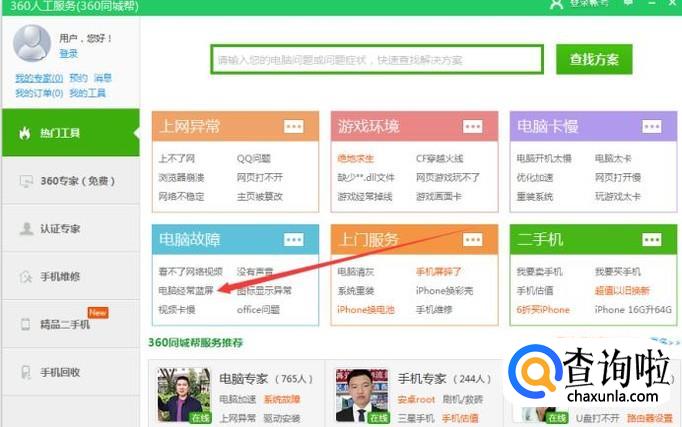Click the 认证专家 person icon

(26, 229)
